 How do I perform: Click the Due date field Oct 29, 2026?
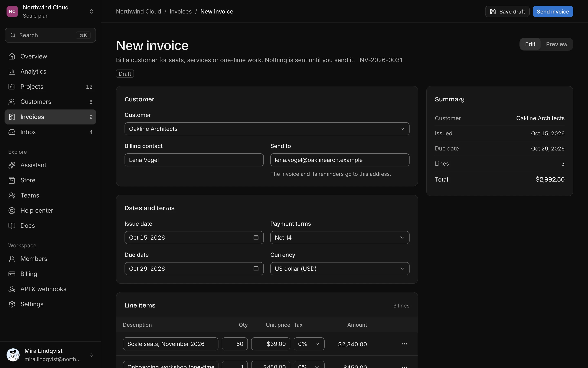click(194, 268)
